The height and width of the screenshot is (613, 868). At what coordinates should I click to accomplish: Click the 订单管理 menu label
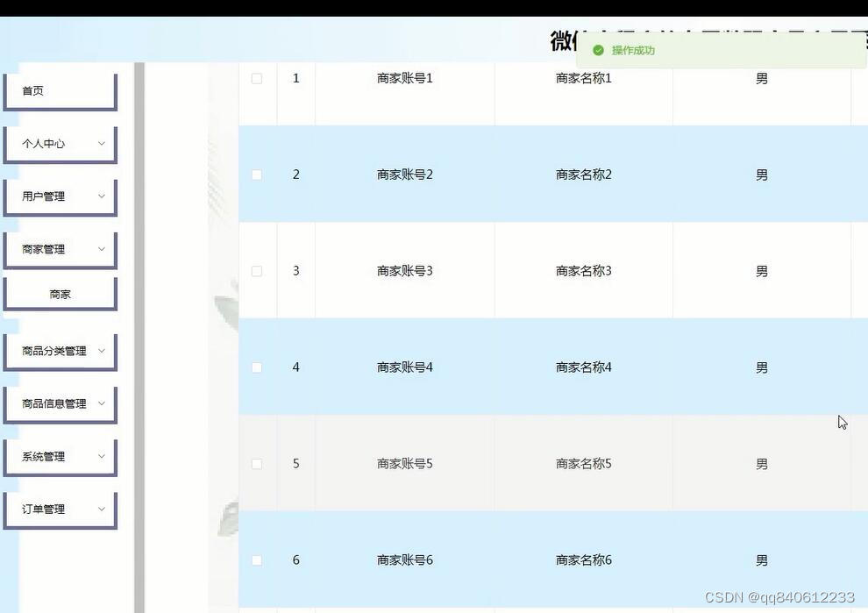pyautogui.click(x=44, y=509)
